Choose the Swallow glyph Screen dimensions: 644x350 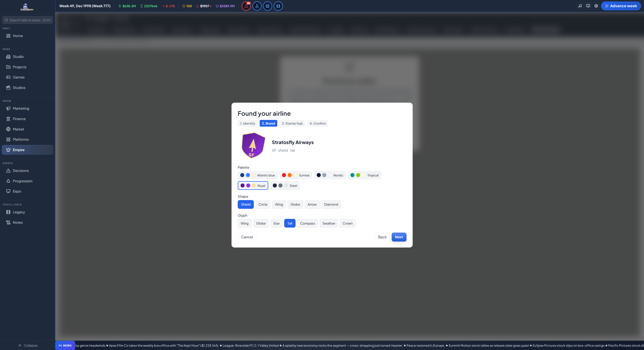point(329,223)
